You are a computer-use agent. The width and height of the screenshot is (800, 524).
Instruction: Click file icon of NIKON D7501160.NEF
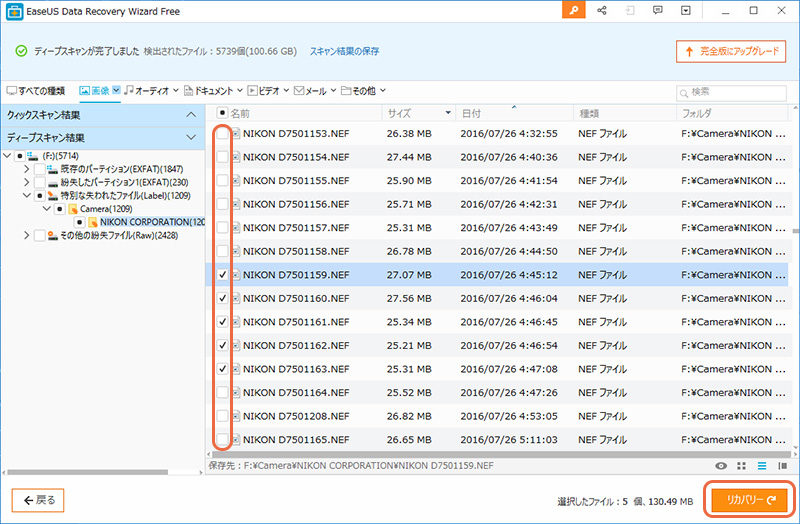click(x=236, y=298)
